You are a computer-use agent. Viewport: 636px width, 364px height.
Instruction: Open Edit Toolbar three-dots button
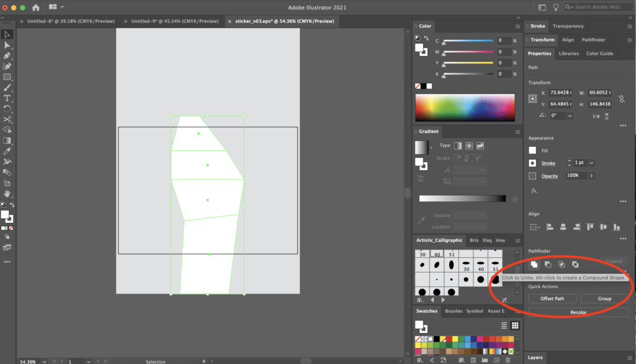(7, 262)
